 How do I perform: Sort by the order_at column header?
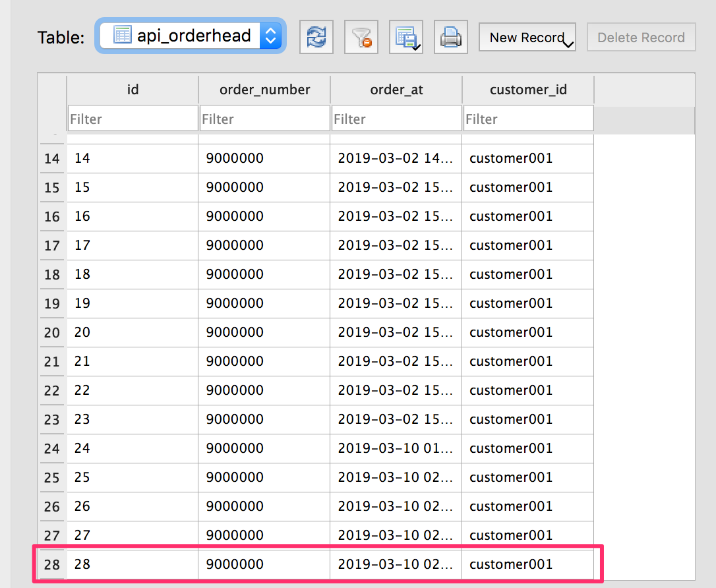(x=396, y=90)
